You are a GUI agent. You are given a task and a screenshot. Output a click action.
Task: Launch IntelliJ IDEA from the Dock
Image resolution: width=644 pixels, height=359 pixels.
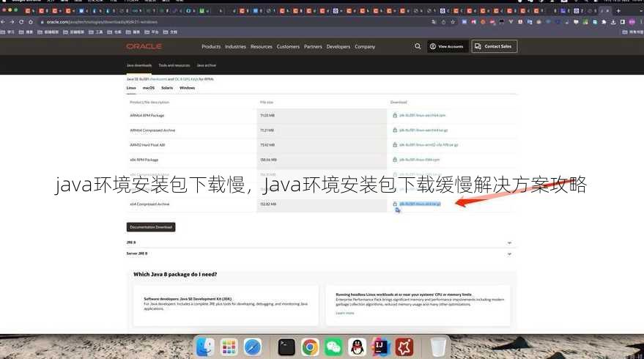coord(381,347)
